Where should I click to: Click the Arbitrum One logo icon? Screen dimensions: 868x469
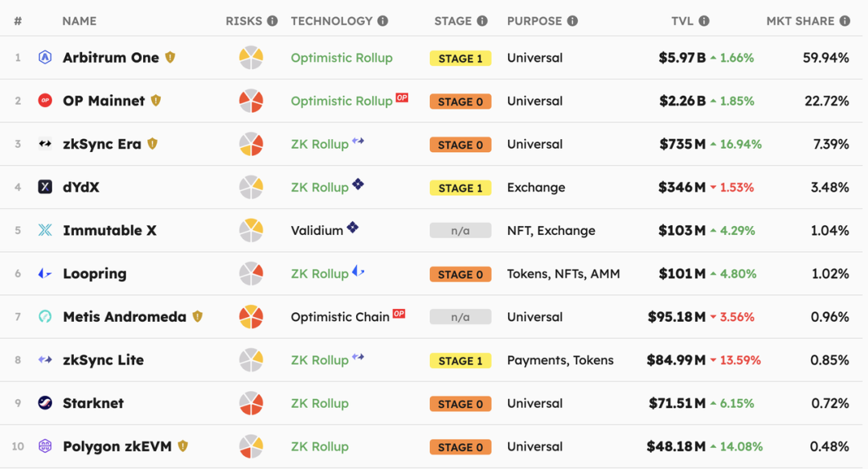[x=45, y=57]
